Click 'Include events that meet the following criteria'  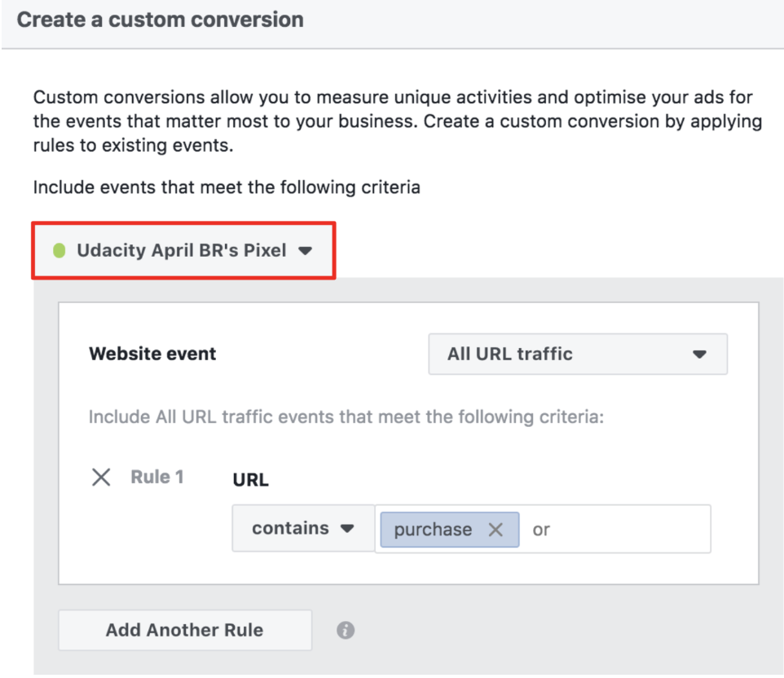click(227, 187)
